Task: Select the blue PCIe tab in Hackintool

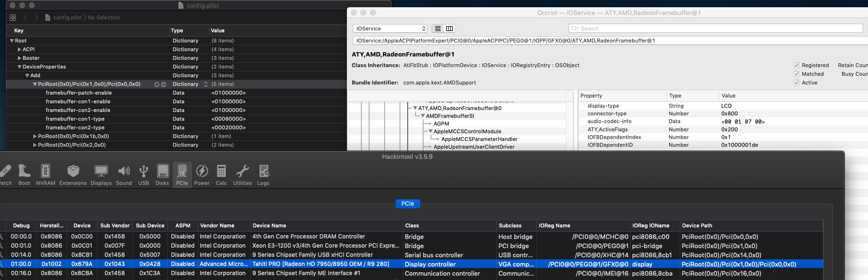Action: point(408,204)
